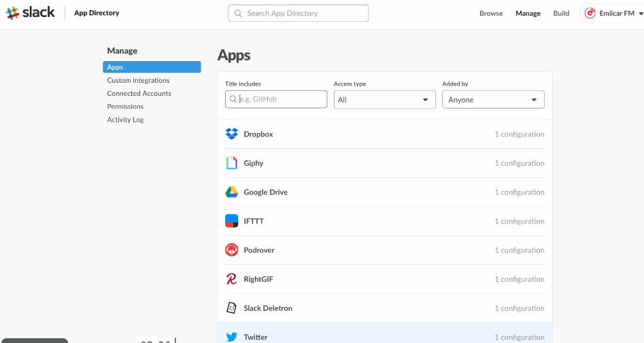Open the Access type dropdown
644x343 pixels.
click(x=384, y=100)
